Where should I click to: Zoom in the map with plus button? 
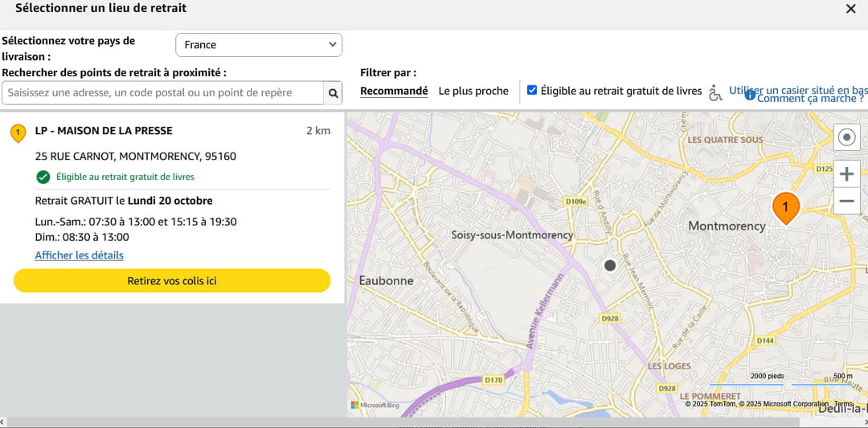[846, 174]
